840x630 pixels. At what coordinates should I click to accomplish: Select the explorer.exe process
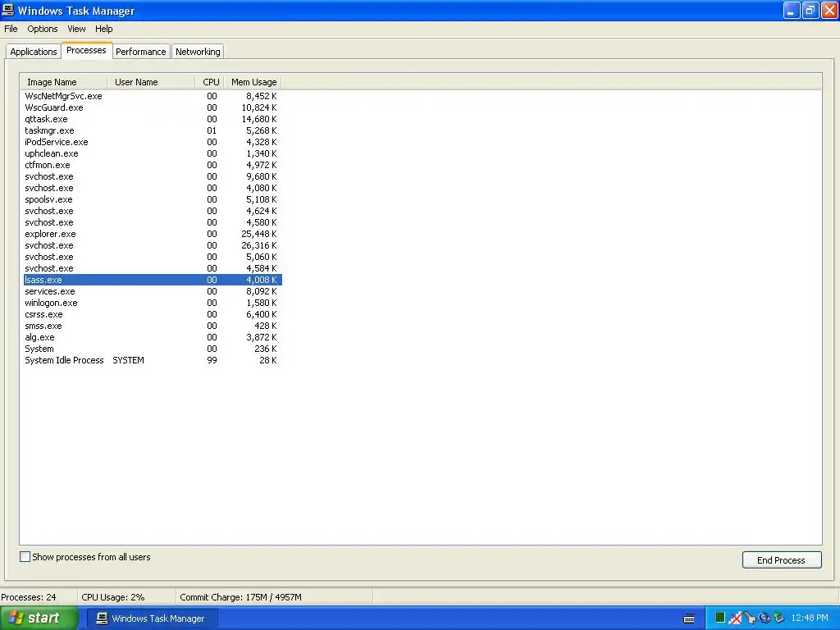pyautogui.click(x=152, y=234)
